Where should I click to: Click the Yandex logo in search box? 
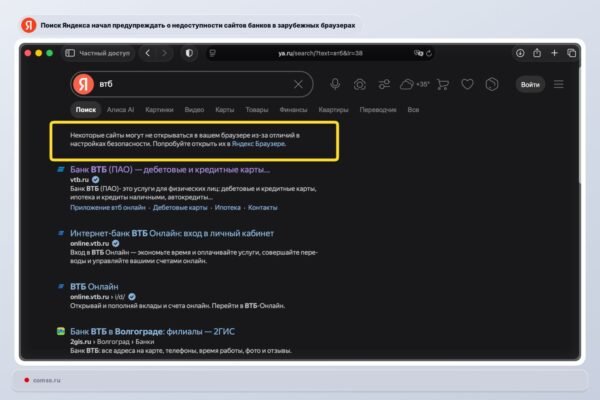click(83, 84)
